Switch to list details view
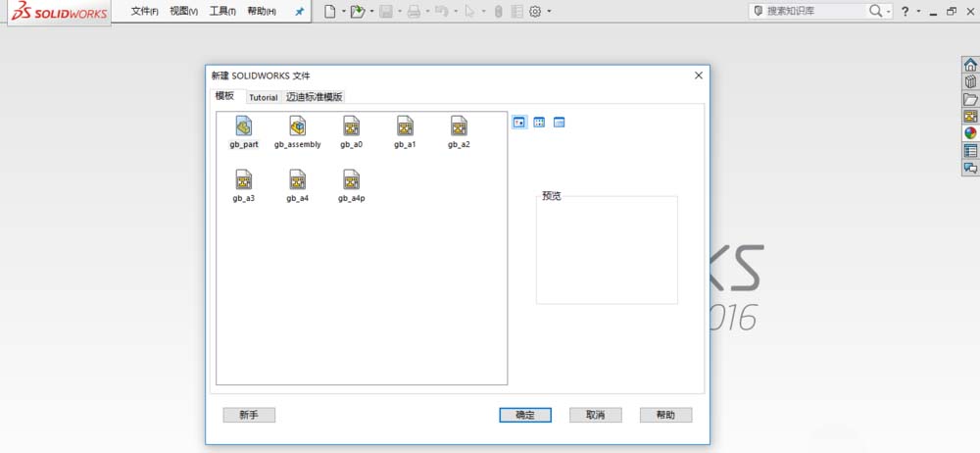Image resolution: width=980 pixels, height=453 pixels. (x=559, y=122)
